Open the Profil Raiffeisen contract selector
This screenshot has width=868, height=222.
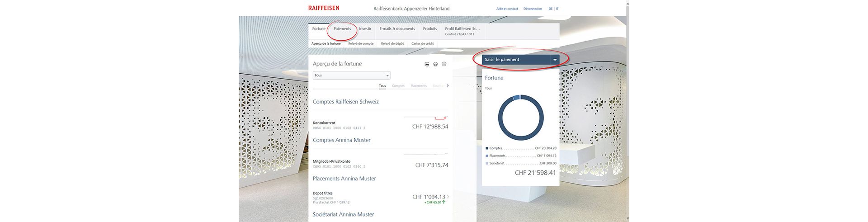462,31
